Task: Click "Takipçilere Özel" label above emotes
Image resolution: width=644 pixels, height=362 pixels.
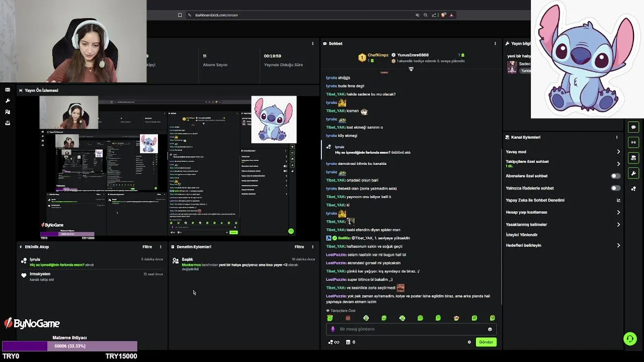Action: [343, 311]
